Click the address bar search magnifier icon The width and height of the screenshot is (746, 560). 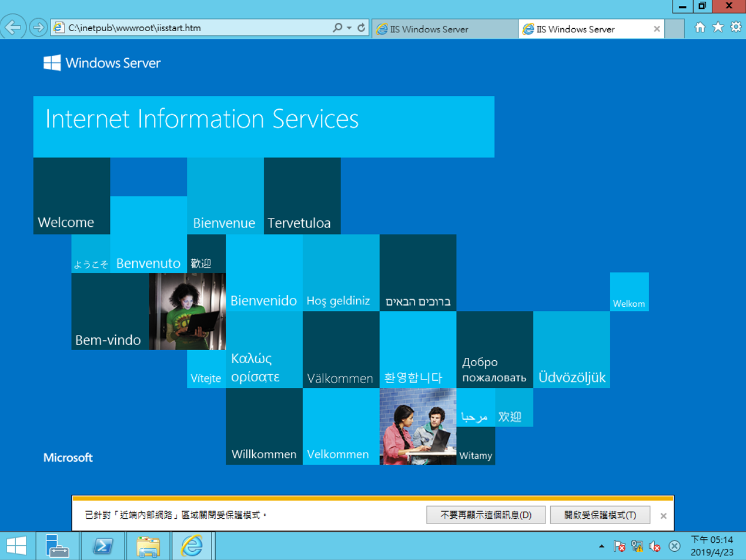(x=337, y=28)
